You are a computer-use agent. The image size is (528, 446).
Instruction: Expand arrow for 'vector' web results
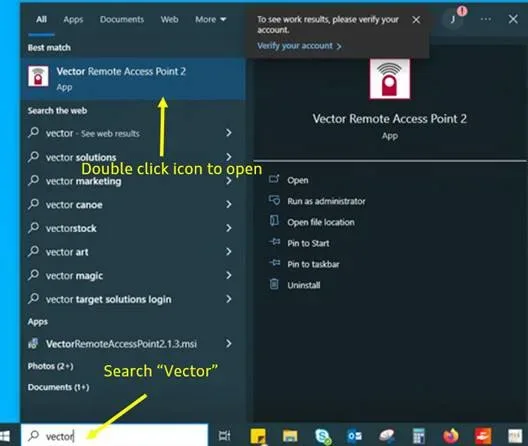(x=229, y=133)
